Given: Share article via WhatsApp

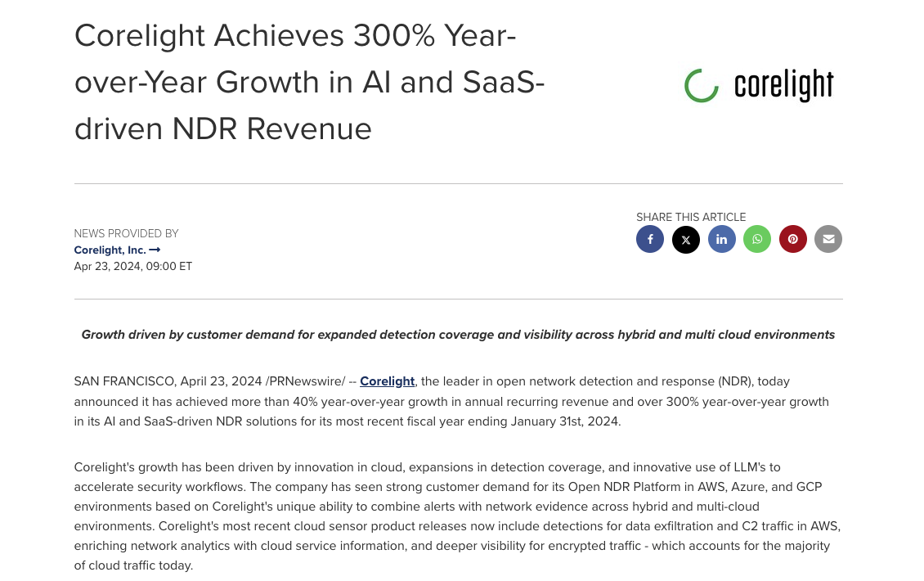Looking at the screenshot, I should click(x=757, y=239).
